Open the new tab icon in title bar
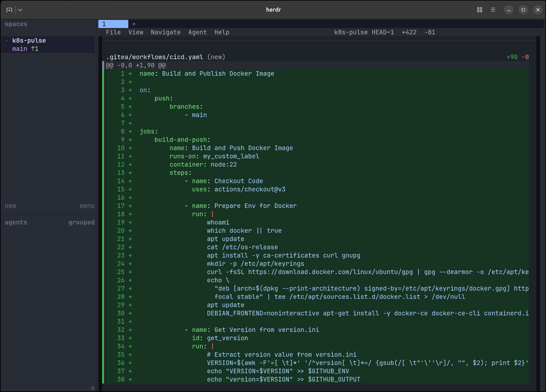 click(x=9, y=10)
